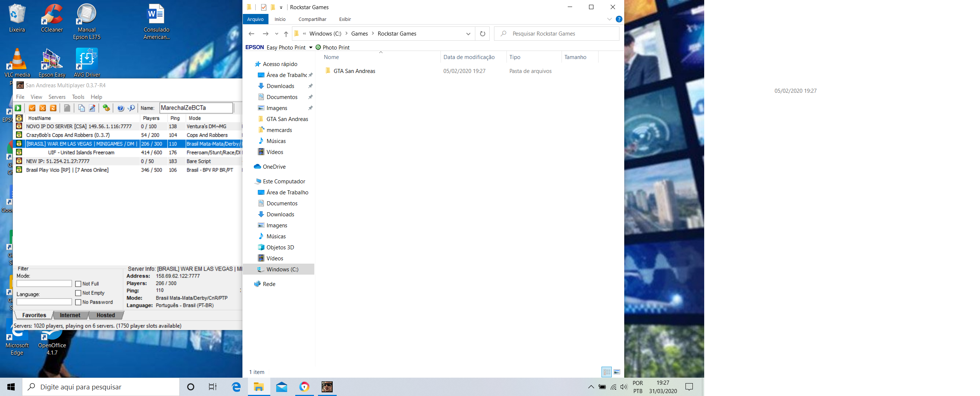Click the Explorer back arrow button
The height and width of the screenshot is (396, 980).
tap(252, 34)
